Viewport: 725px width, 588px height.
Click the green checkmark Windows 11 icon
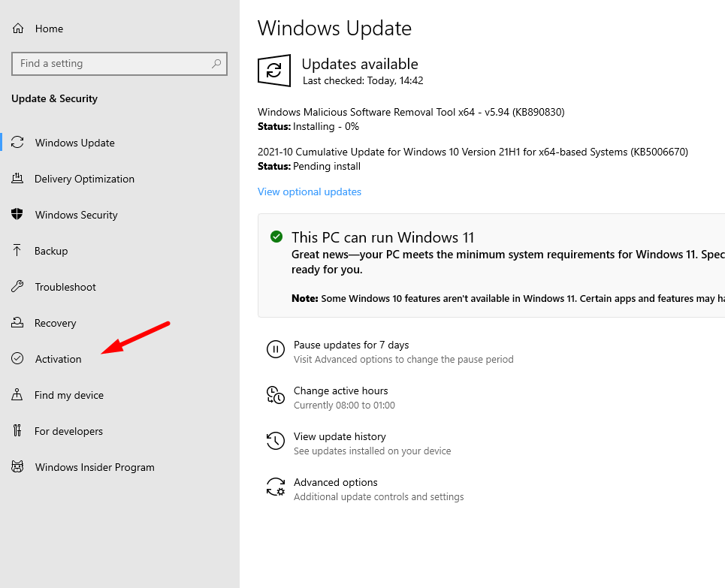276,237
